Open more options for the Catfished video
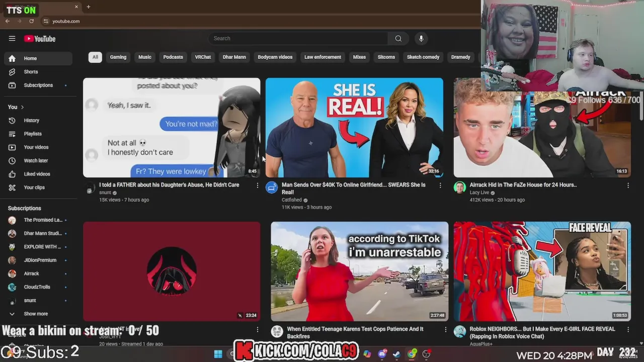Viewport: 644px width, 362px height. click(x=440, y=186)
